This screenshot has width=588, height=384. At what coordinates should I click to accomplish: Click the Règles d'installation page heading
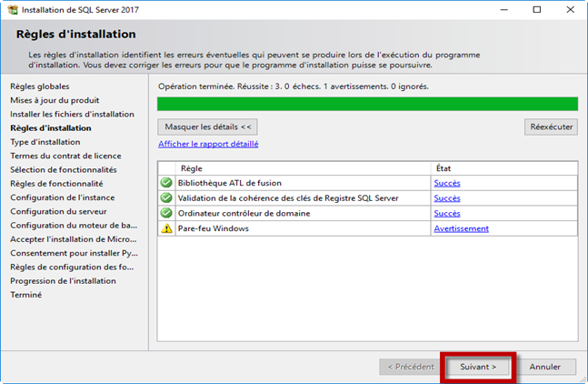pyautogui.click(x=75, y=35)
